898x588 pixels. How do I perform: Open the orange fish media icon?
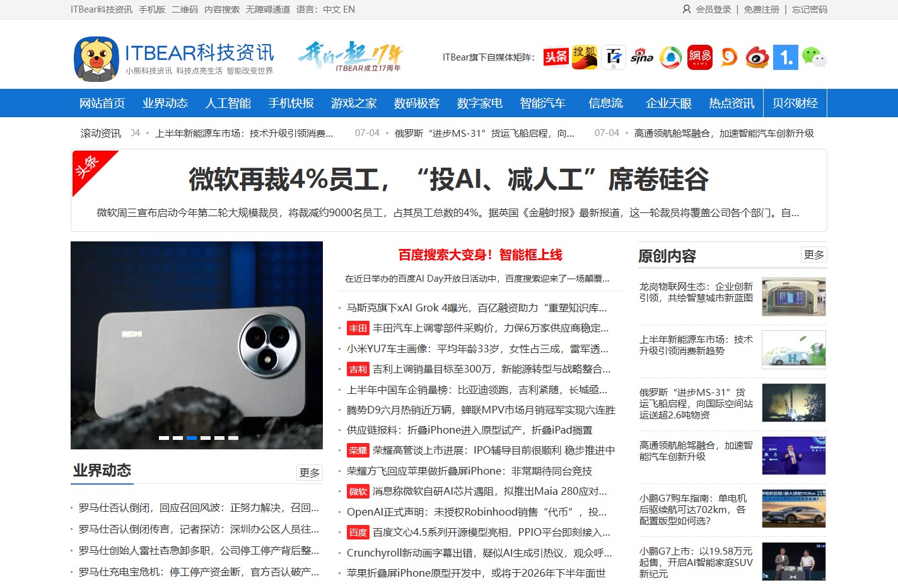(729, 57)
